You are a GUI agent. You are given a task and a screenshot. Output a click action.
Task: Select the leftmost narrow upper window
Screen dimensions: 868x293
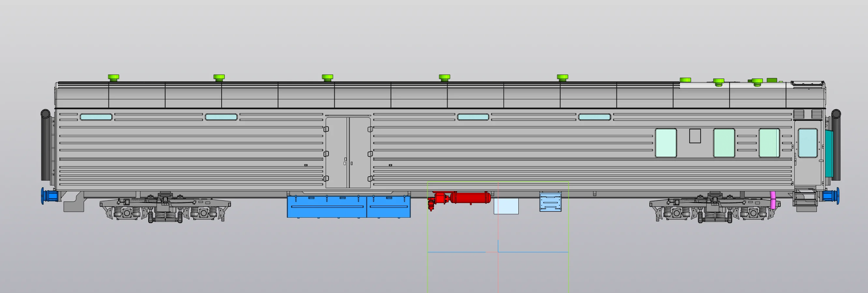tap(96, 117)
